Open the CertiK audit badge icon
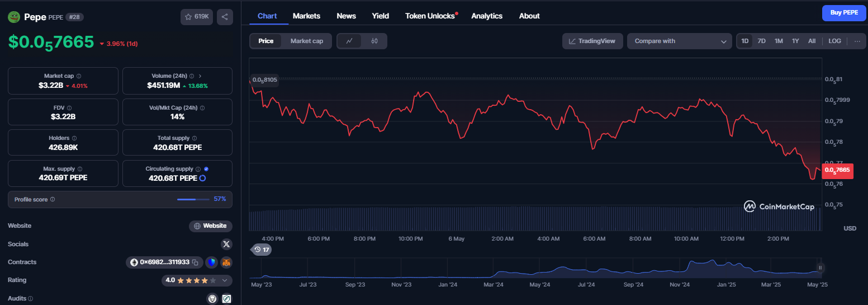868x305 pixels. pos(212,298)
